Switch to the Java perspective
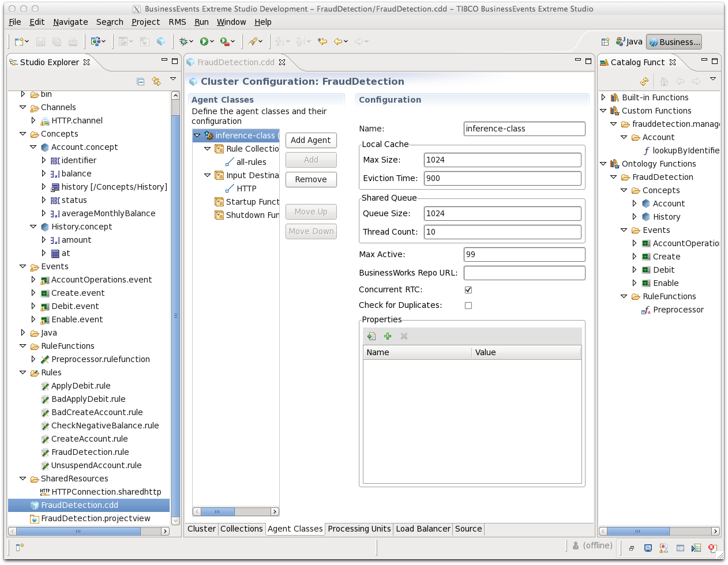Viewport: 728px width, 565px height. coord(629,42)
